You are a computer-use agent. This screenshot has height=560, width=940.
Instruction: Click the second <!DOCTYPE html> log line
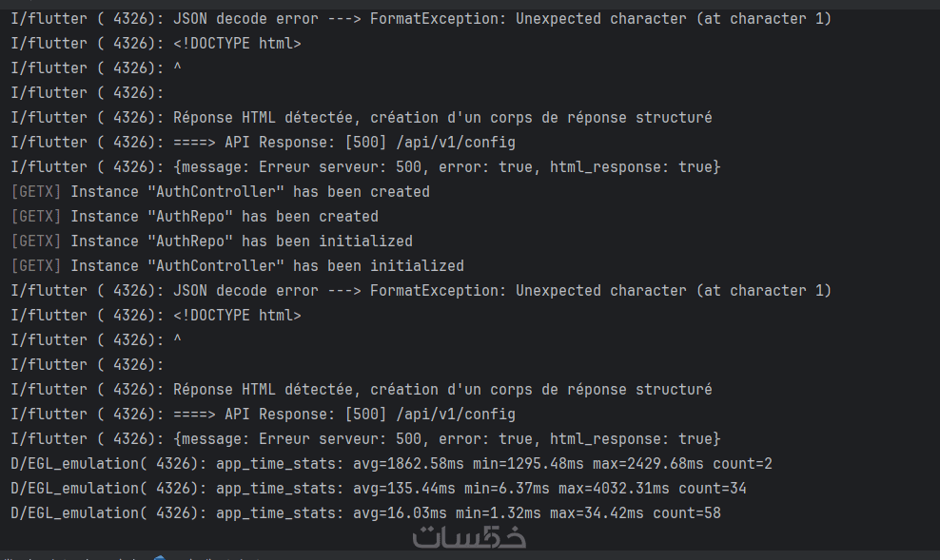237,316
